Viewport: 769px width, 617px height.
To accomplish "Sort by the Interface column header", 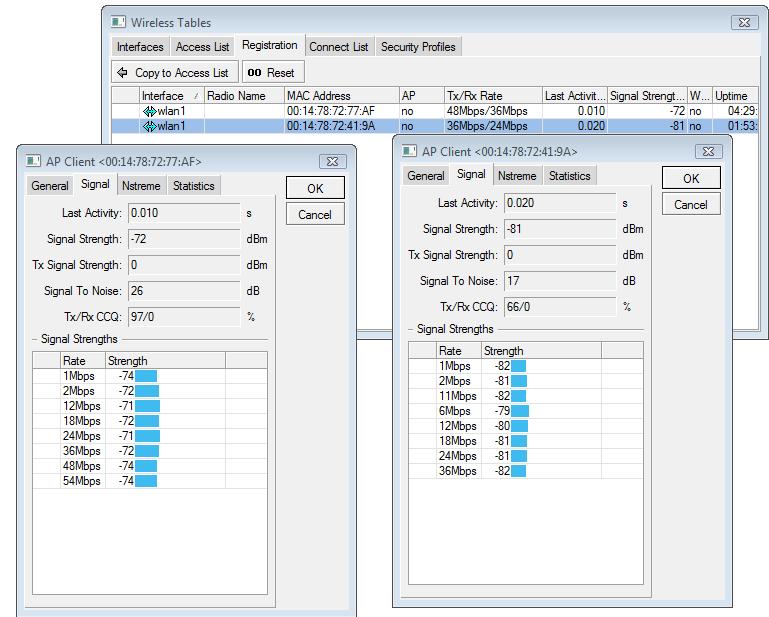I will [171, 96].
